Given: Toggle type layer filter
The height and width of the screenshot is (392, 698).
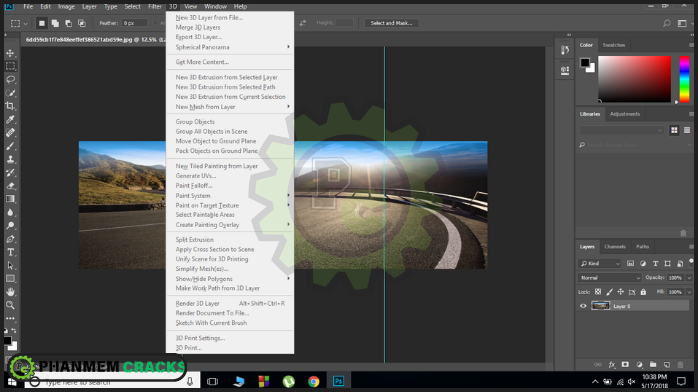Looking at the screenshot, I should [x=655, y=263].
